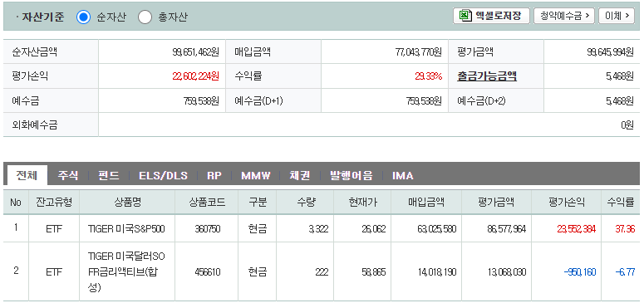Viewport: 644px width, 303px height.
Task: Switch to the 발행어음 tab
Action: click(x=351, y=176)
